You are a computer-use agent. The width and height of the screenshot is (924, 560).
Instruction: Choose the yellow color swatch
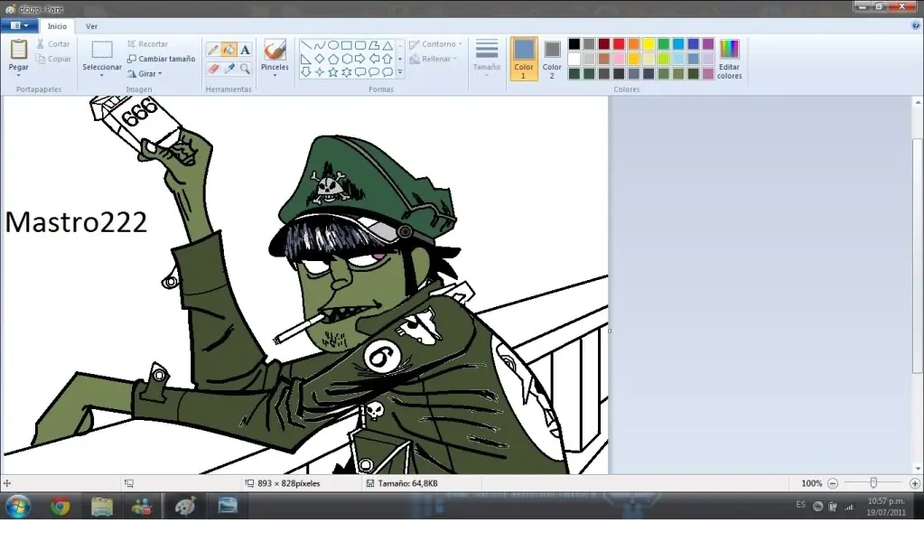pyautogui.click(x=649, y=43)
